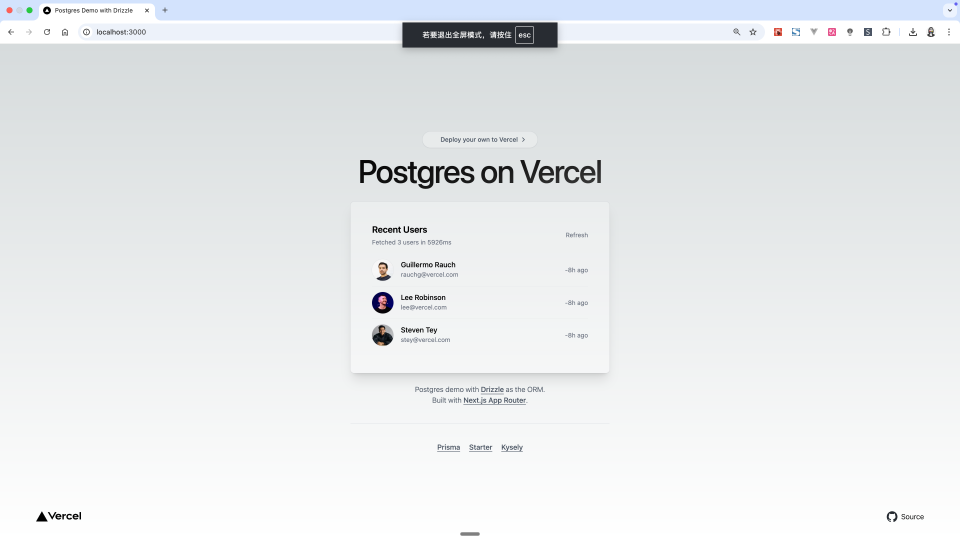Viewport: 960px width, 540px height.
Task: Click the Refresh button in Recent Users
Action: click(x=577, y=235)
